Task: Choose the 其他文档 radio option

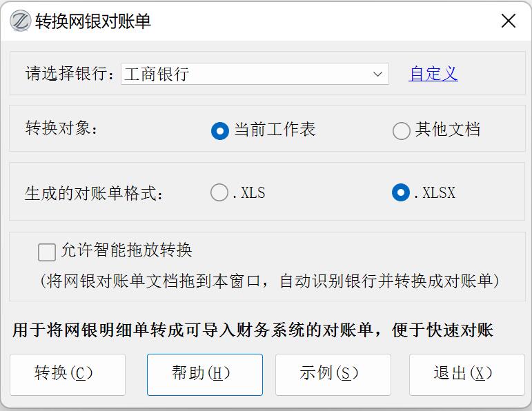Action: 401,131
